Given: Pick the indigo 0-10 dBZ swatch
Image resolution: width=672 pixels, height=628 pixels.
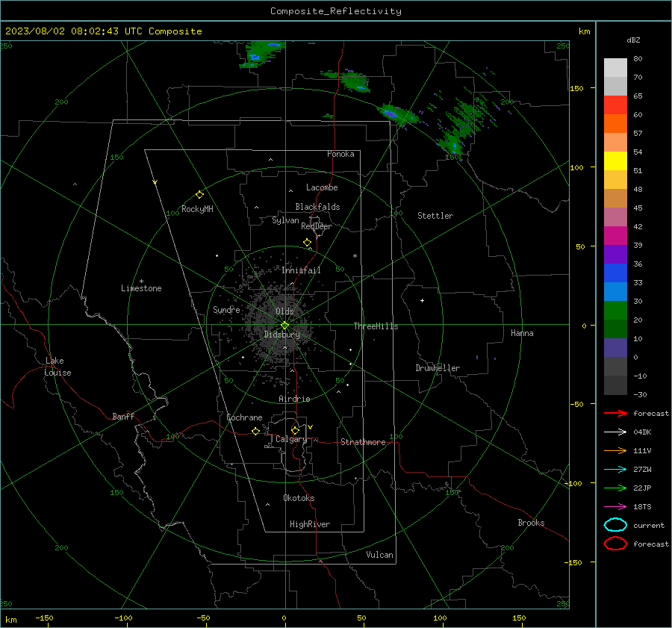Looking at the screenshot, I should [x=615, y=348].
